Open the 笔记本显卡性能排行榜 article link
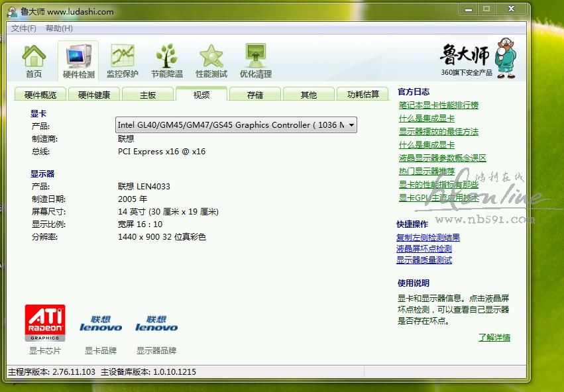 [439, 105]
